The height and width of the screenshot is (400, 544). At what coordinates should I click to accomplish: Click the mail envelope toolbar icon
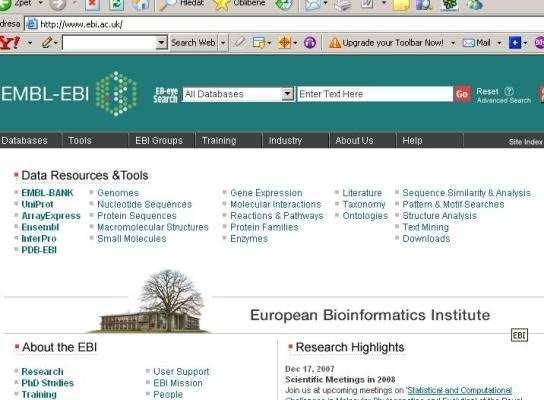[x=313, y=4]
